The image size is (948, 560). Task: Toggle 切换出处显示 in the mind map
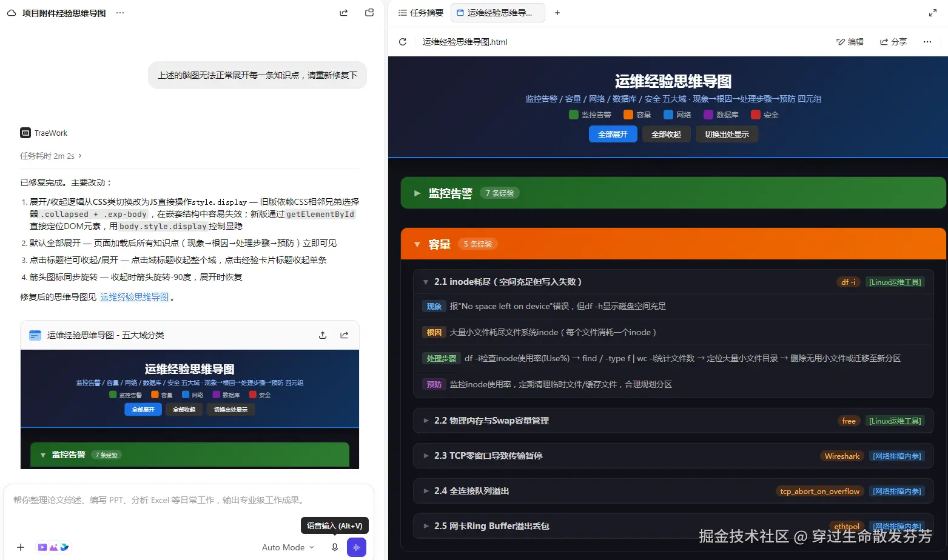pos(727,134)
